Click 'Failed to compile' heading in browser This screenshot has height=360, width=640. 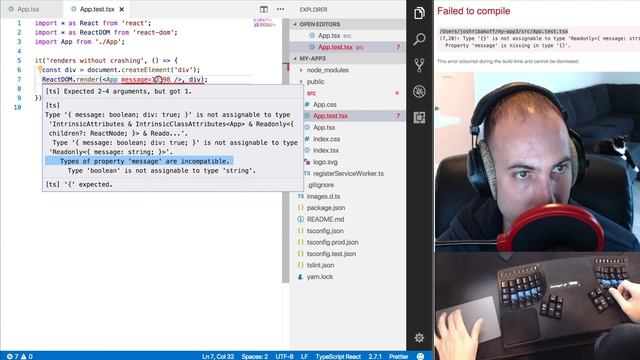[473, 11]
